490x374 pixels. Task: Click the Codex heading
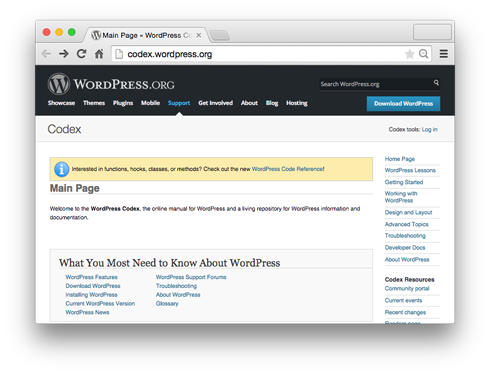pos(64,129)
